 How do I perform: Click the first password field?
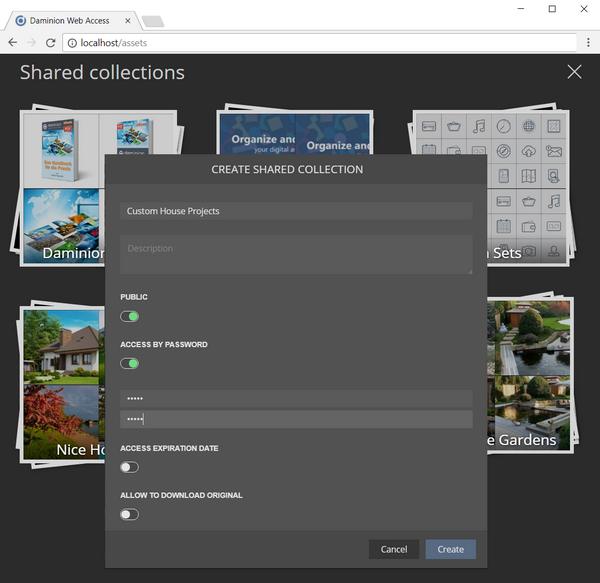[296, 398]
